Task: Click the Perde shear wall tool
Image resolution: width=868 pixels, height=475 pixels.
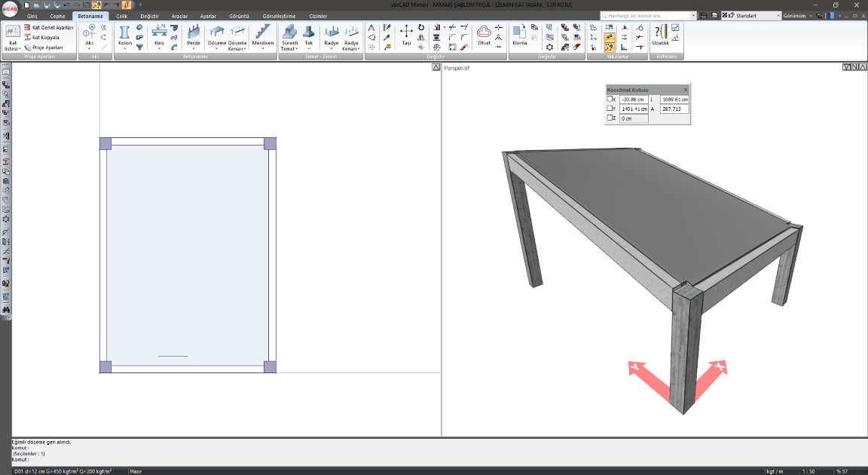Action: coord(194,35)
